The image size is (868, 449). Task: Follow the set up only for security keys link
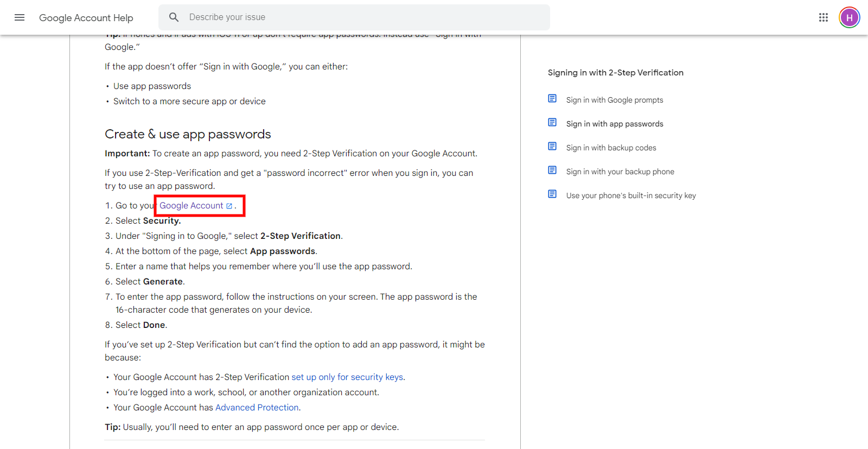pyautogui.click(x=347, y=377)
